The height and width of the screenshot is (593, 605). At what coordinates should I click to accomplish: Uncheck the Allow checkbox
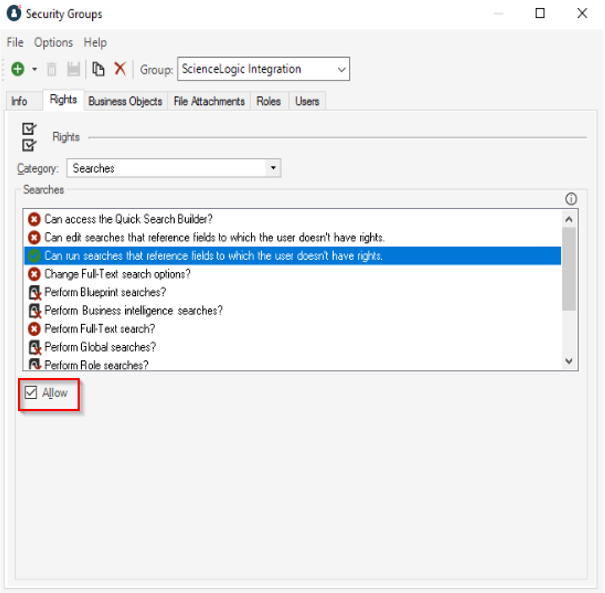(x=31, y=393)
